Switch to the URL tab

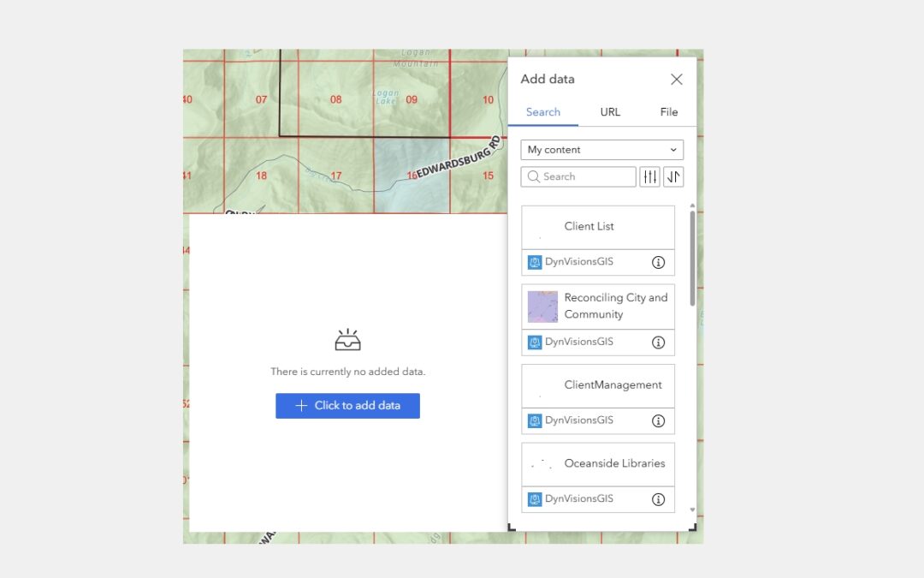click(610, 112)
